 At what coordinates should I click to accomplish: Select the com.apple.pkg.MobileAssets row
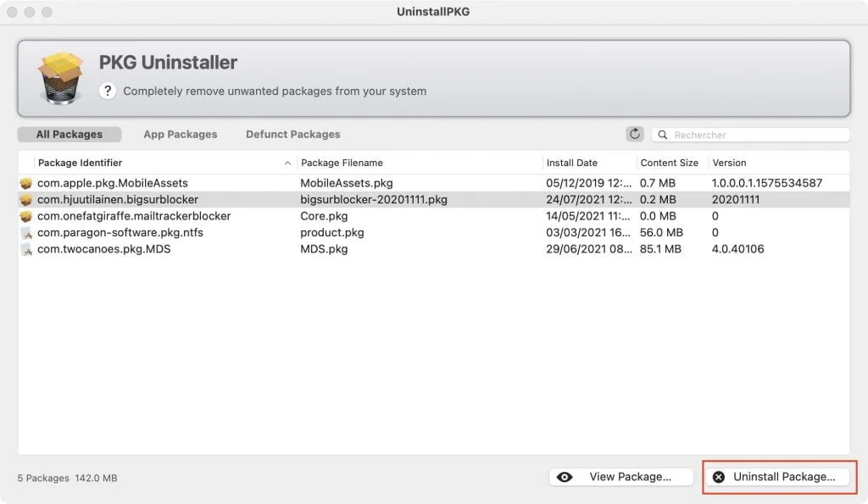434,183
